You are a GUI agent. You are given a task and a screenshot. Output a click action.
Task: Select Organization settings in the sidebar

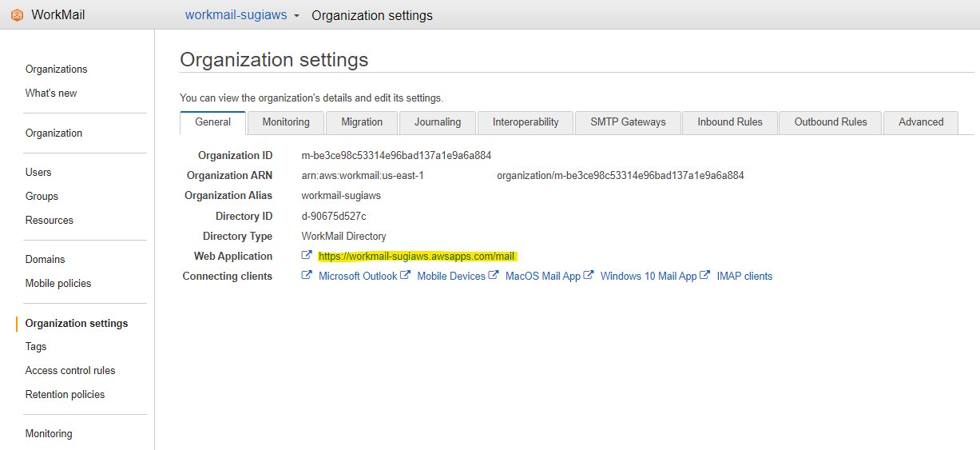point(77,324)
